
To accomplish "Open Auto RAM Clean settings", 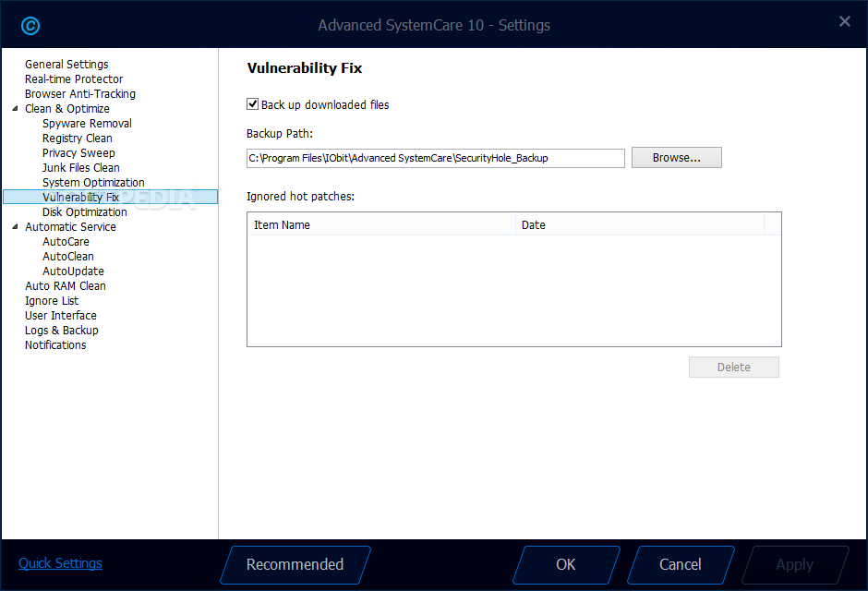I will pos(66,286).
